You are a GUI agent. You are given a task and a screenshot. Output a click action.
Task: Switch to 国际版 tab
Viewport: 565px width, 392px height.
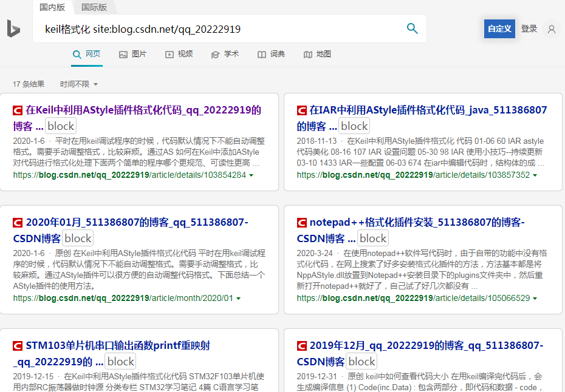pos(94,7)
